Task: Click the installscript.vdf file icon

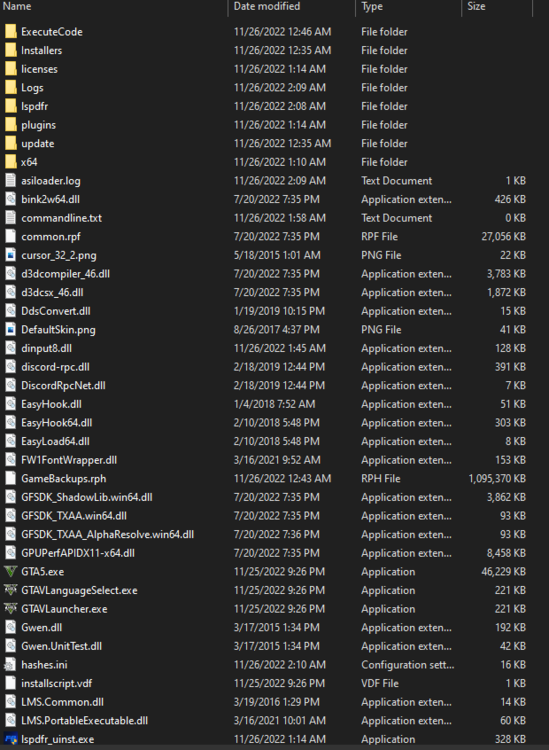Action: tap(11, 684)
